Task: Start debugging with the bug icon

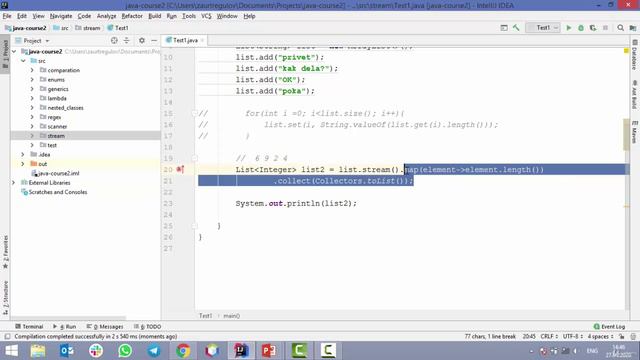Action: (581, 28)
